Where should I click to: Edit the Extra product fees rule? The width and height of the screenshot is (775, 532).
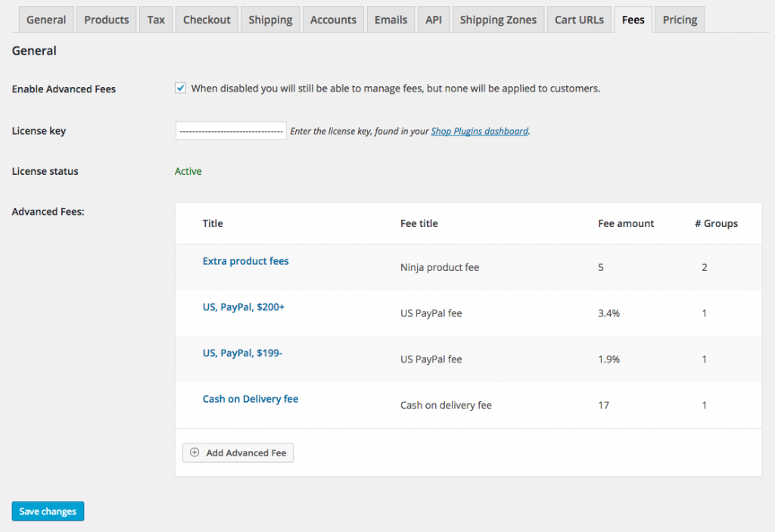pos(245,260)
